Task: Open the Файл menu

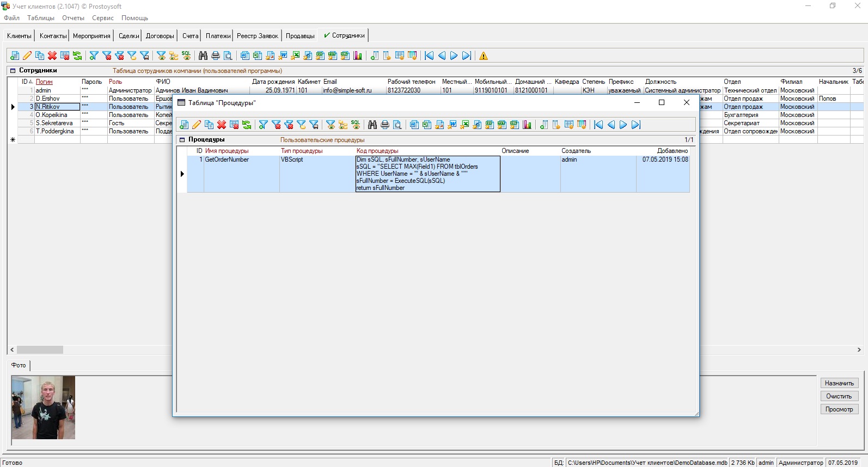Action: click(11, 18)
